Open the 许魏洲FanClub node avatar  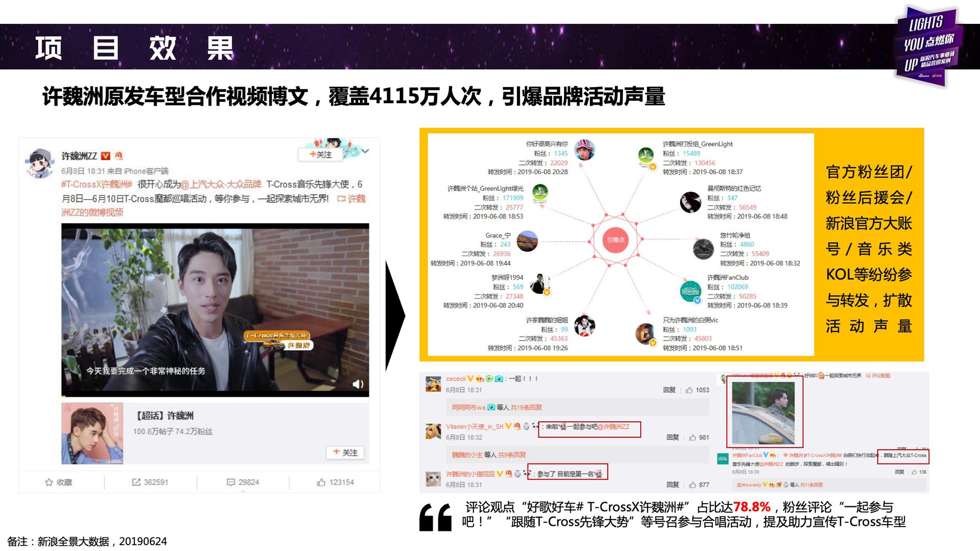[x=690, y=292]
